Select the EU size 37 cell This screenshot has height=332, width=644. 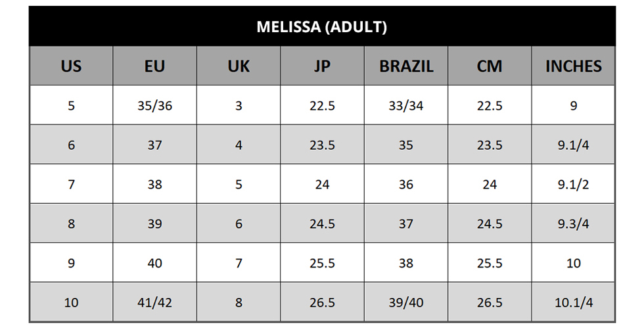coord(154,145)
